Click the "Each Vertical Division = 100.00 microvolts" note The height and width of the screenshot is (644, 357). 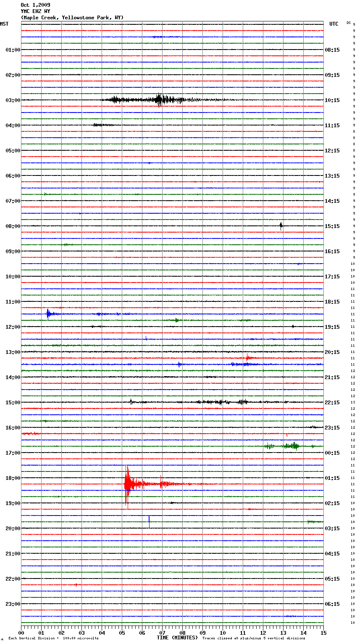point(53,639)
